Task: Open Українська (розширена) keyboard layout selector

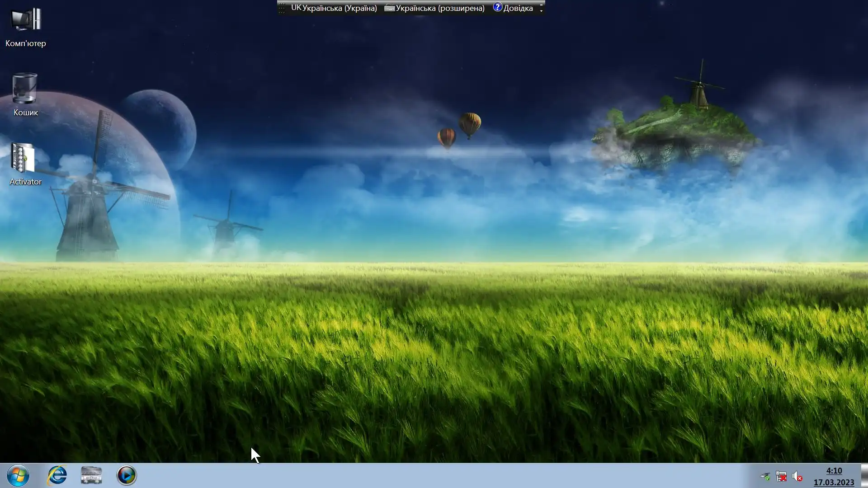Action: (434, 8)
